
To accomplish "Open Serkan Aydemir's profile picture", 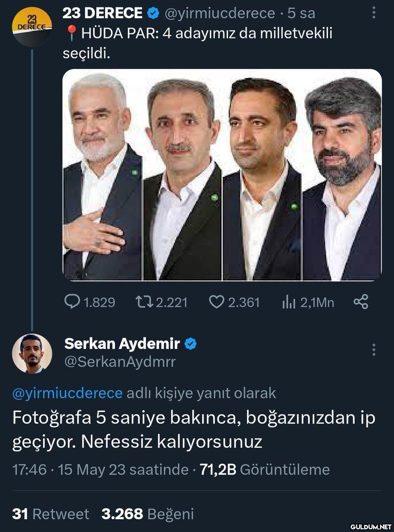I will tap(32, 353).
